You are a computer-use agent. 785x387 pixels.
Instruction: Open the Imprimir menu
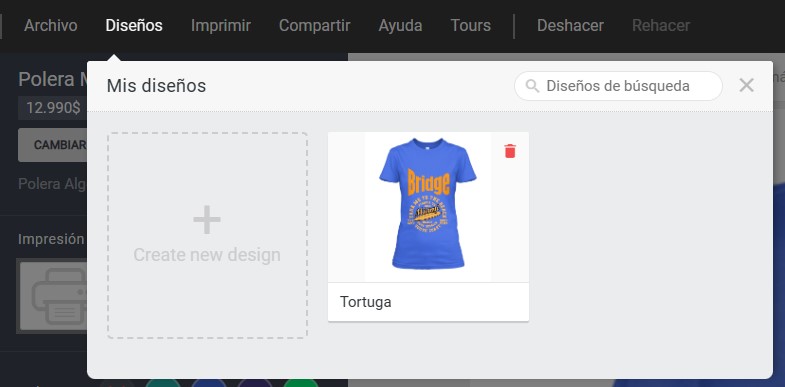[x=221, y=26]
